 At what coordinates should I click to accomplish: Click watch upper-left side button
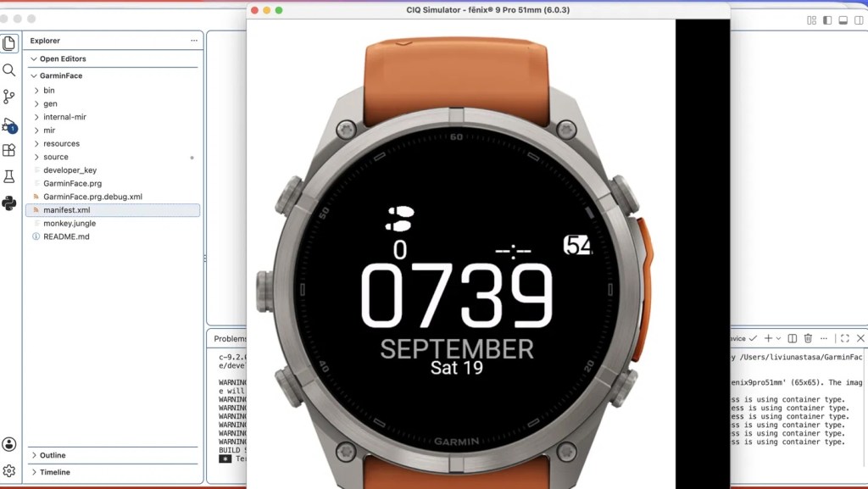290,196
